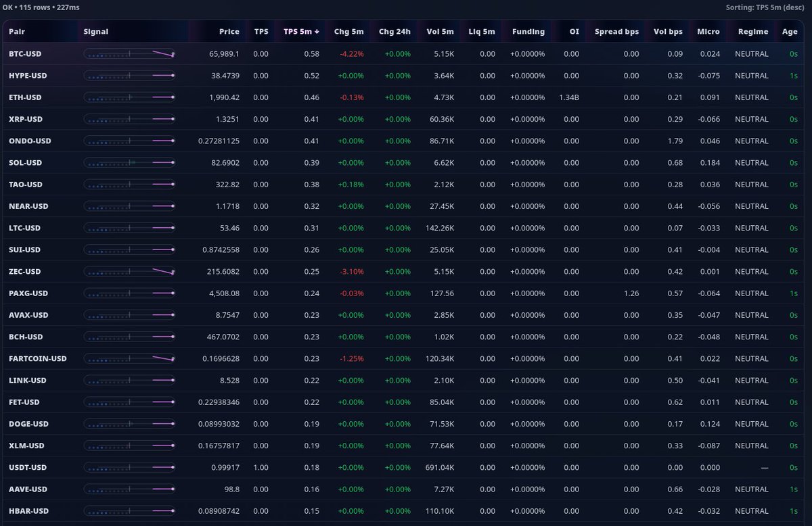Click ZEC-USD Chg 5m value -3.10%

pyautogui.click(x=352, y=272)
